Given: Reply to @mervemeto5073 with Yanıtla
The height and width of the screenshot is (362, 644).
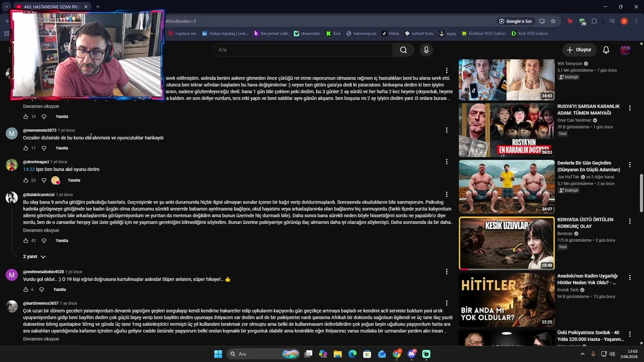Looking at the screenshot, I should coord(62,148).
